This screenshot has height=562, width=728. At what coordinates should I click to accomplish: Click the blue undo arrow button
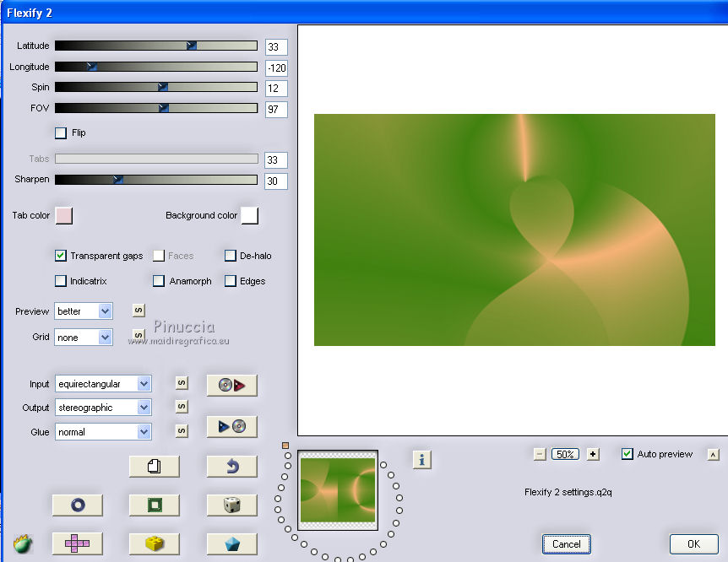(231, 466)
